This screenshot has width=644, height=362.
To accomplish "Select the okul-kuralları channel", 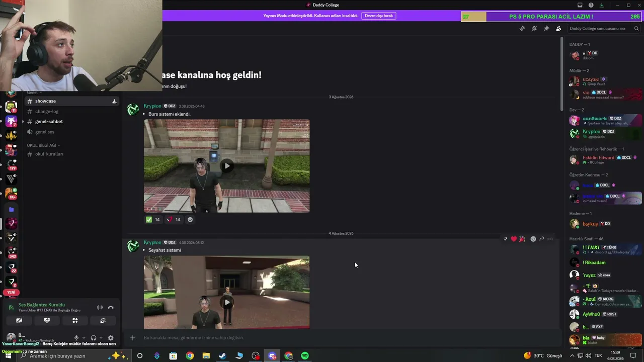I will pyautogui.click(x=72, y=154).
